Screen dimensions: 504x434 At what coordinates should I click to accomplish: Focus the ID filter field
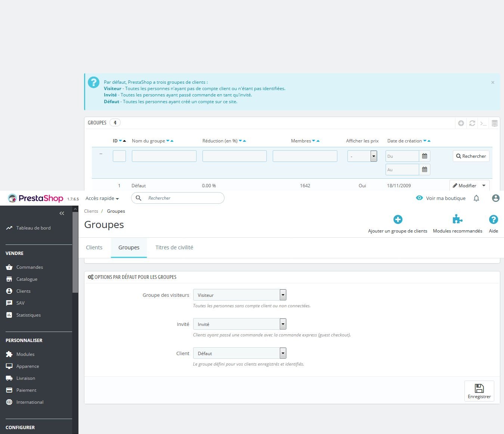point(119,156)
